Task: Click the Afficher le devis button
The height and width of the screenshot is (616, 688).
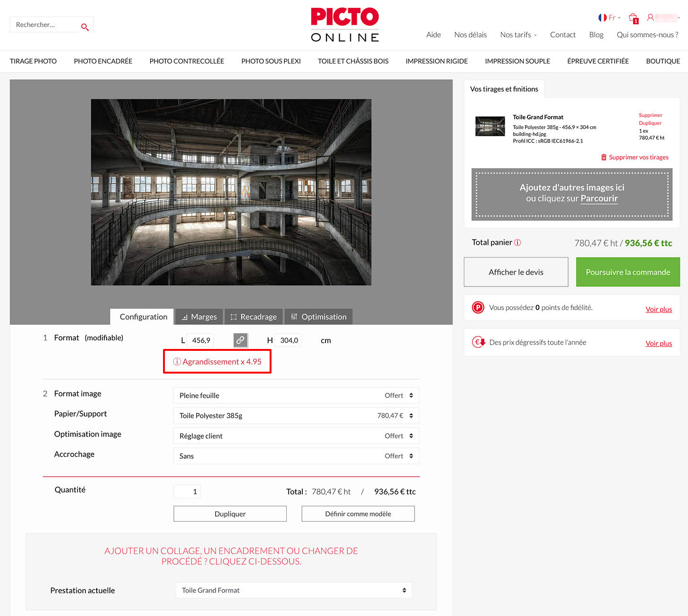Action: [516, 272]
